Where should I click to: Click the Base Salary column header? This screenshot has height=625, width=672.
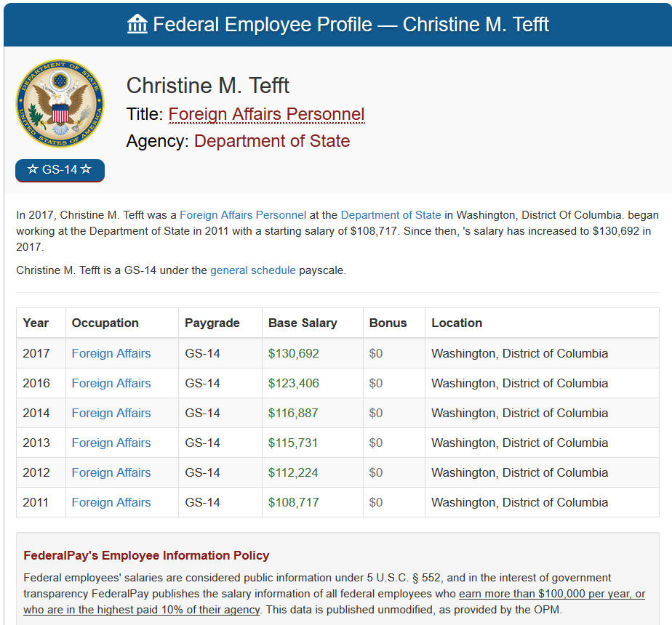click(x=303, y=323)
